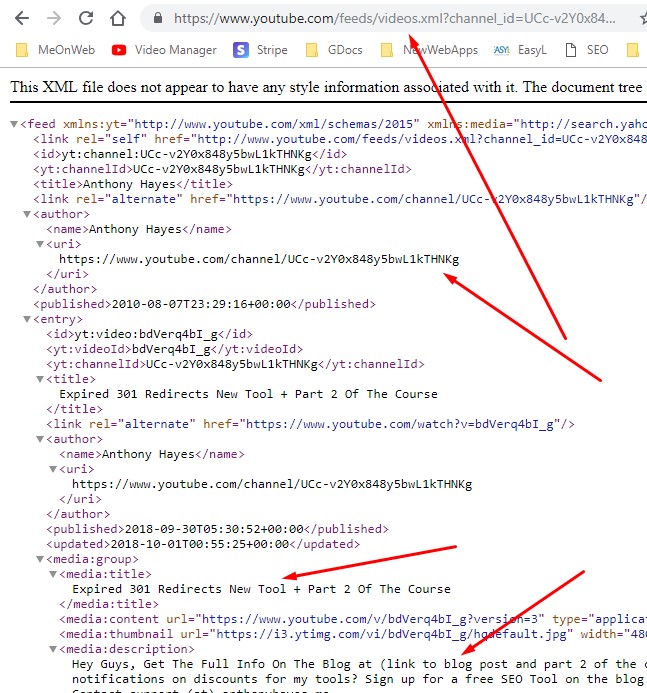Open the GDocs bookmark folder
647x693 pixels.
[334, 50]
